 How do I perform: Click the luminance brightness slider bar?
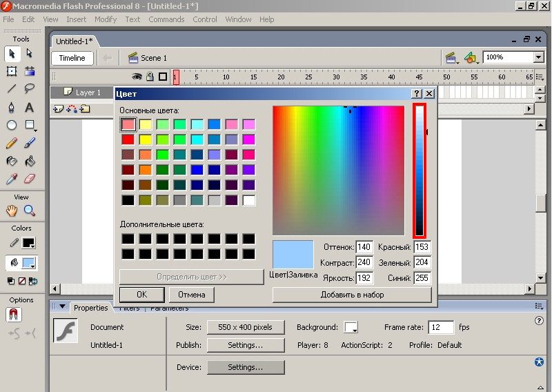pos(420,171)
